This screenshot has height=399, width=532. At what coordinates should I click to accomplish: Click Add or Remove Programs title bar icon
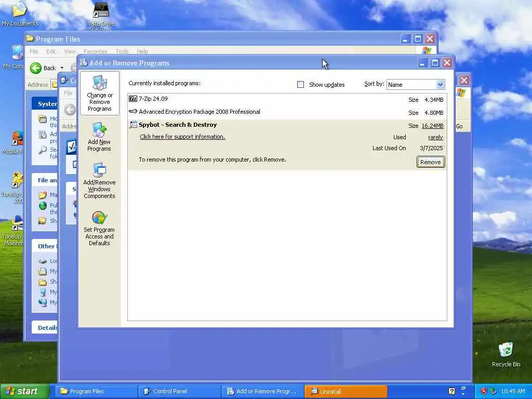84,63
